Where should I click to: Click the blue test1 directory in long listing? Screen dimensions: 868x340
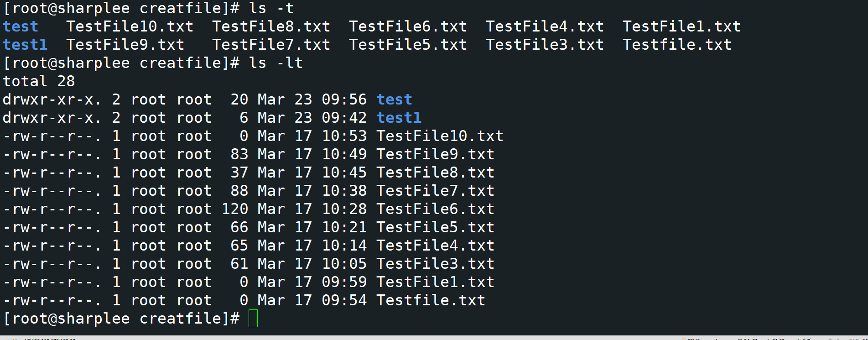399,118
